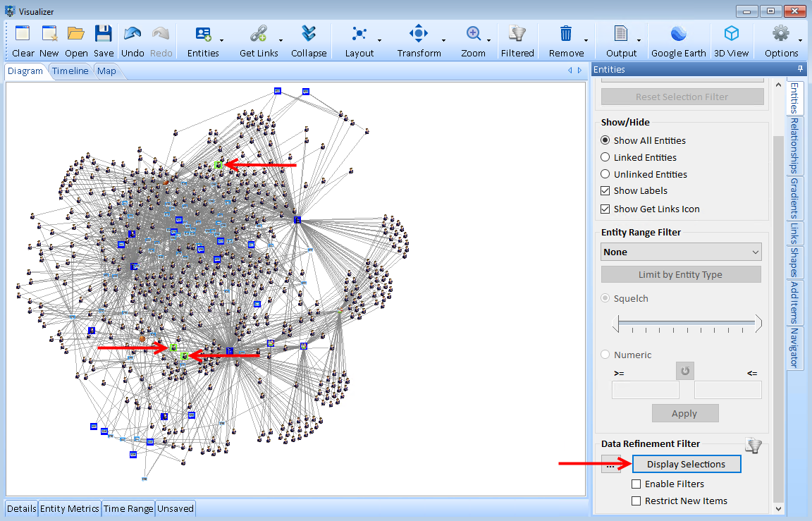Expand the Get Links dropdown arrow

pyautogui.click(x=281, y=40)
